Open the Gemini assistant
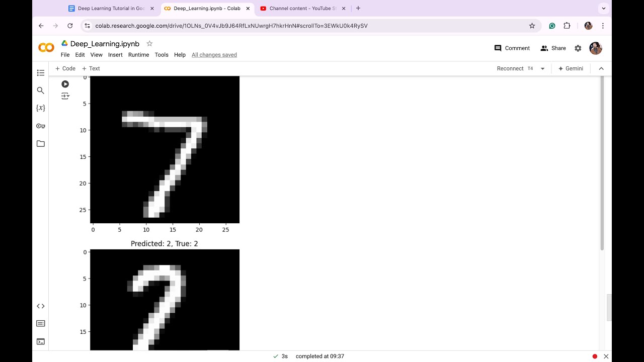Image resolution: width=644 pixels, height=362 pixels. (x=571, y=68)
